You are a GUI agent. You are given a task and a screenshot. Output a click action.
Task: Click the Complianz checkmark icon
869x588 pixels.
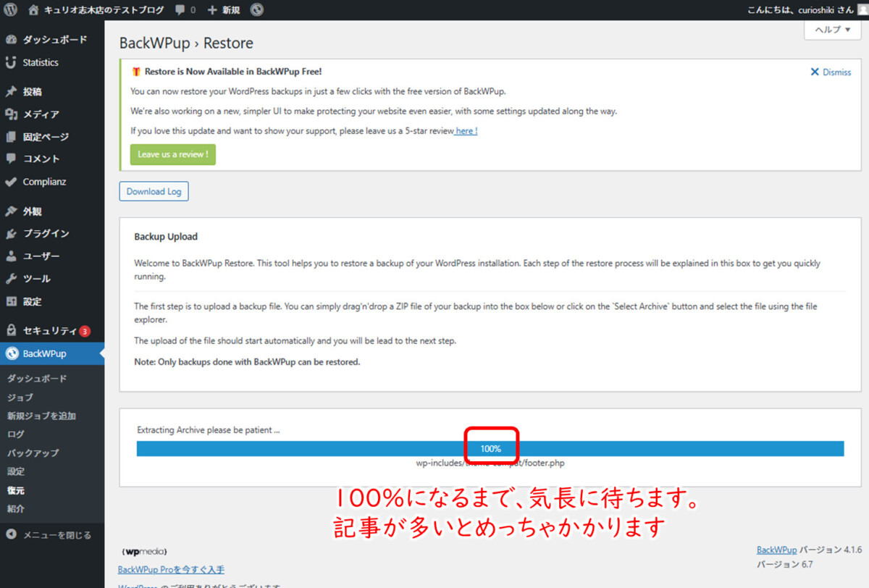tap(11, 182)
